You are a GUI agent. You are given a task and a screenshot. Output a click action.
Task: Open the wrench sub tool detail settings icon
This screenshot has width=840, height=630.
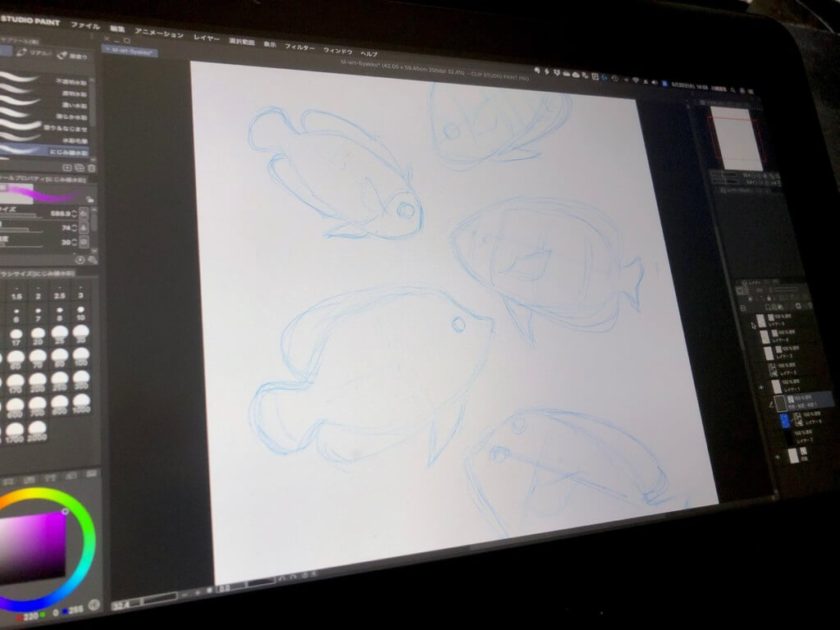[92, 260]
